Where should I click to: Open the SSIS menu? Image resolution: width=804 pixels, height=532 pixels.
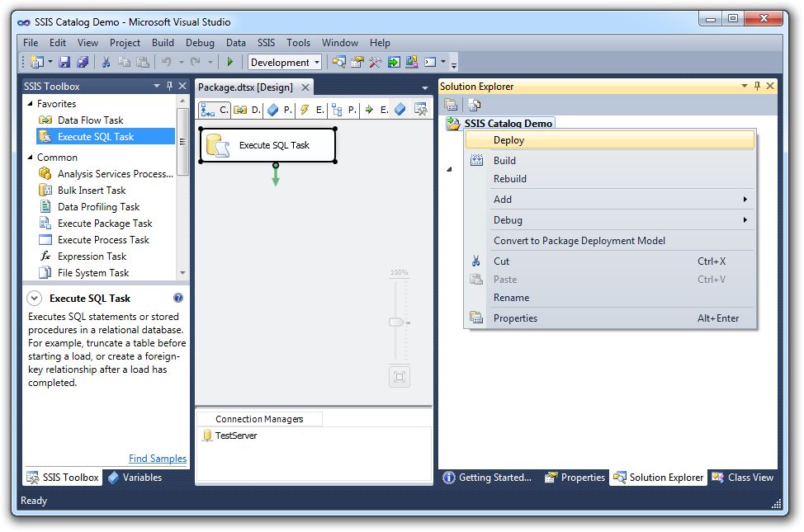[x=266, y=43]
